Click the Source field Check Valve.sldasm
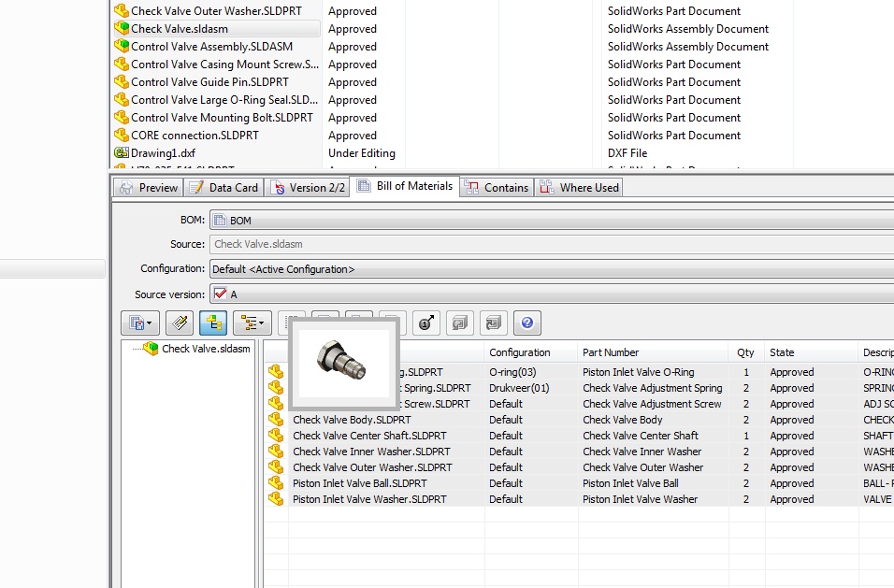This screenshot has height=588, width=894. pos(552,244)
